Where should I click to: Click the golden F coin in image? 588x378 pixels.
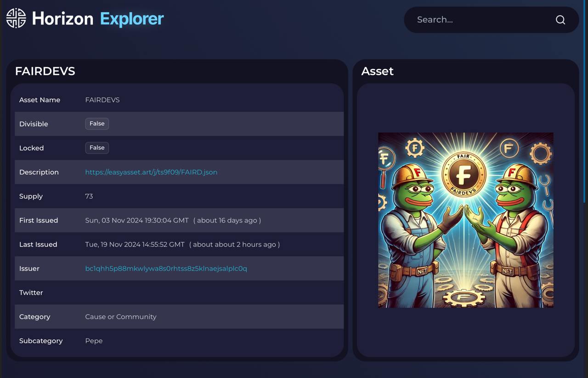tap(464, 174)
